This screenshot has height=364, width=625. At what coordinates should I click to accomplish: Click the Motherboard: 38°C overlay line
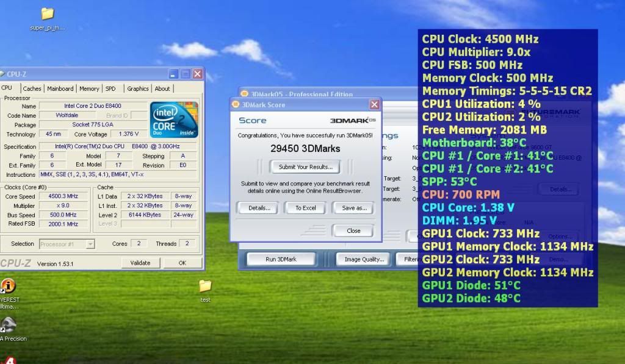click(x=474, y=143)
